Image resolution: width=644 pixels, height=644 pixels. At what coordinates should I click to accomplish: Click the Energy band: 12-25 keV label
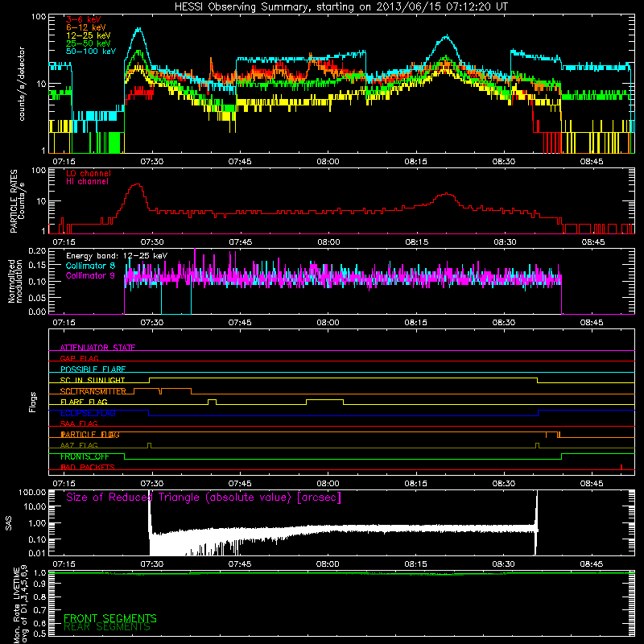(x=117, y=256)
